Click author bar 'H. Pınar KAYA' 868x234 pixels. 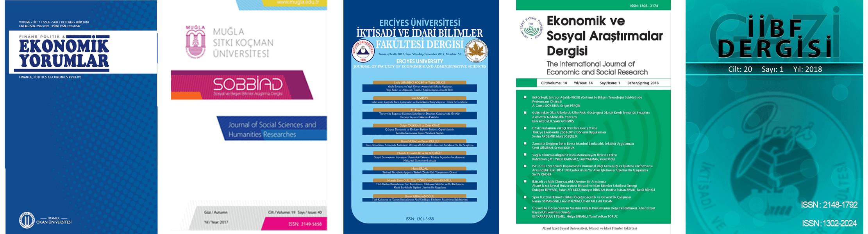(x=420, y=110)
